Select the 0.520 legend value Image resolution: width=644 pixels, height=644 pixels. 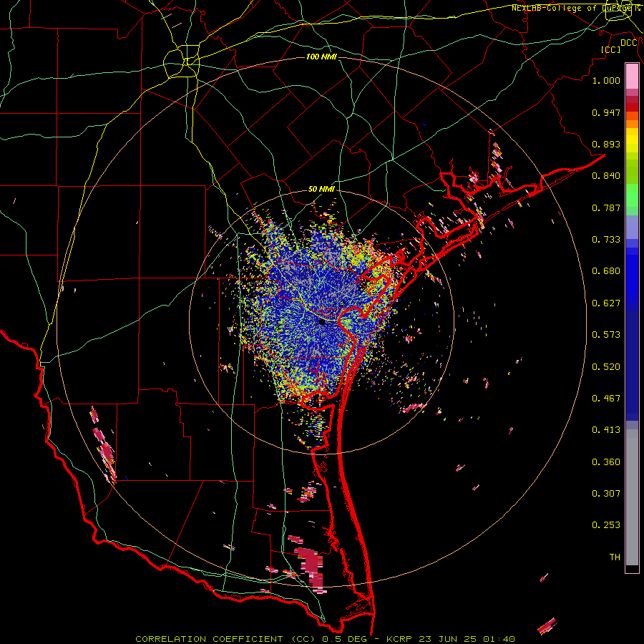point(606,367)
